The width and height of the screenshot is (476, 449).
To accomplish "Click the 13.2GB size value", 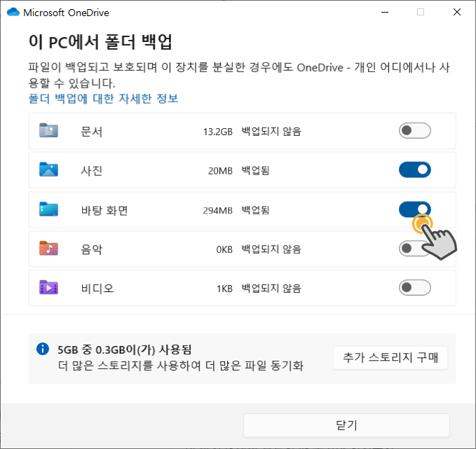I will (x=217, y=132).
